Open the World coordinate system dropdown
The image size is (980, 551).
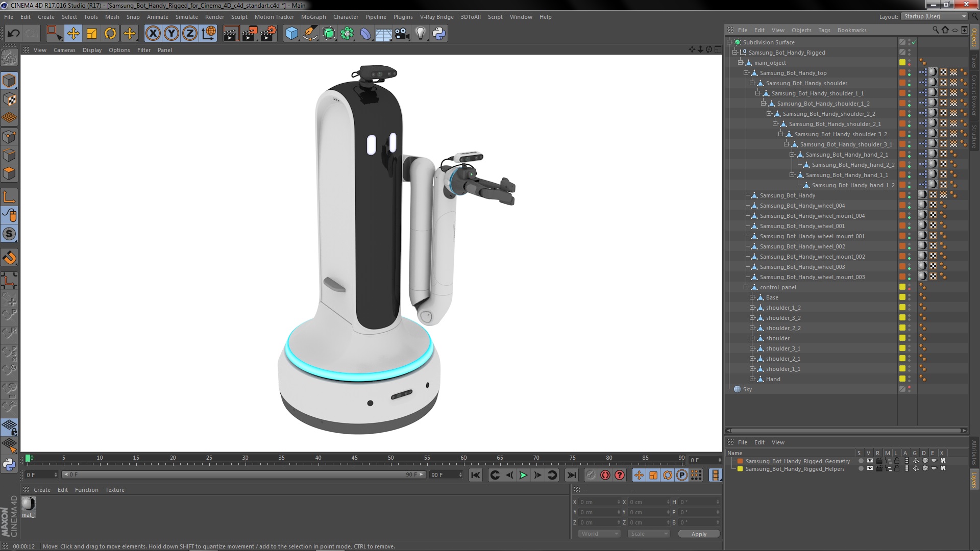pos(599,534)
